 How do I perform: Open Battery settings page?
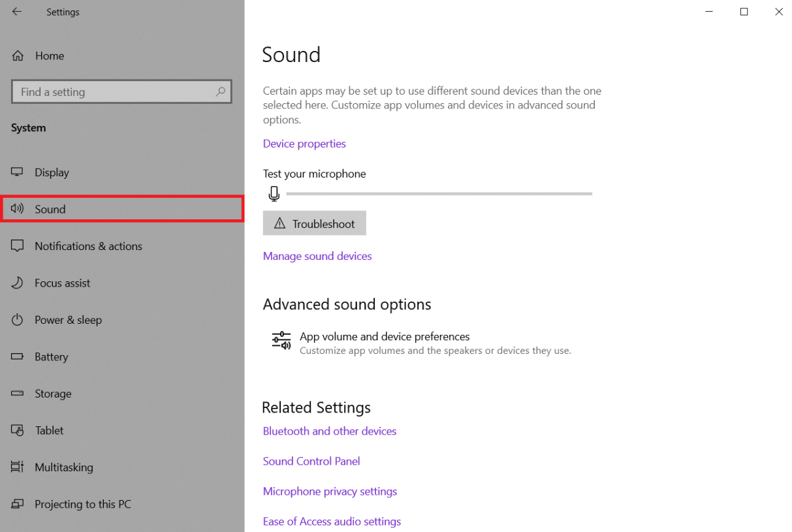point(51,357)
